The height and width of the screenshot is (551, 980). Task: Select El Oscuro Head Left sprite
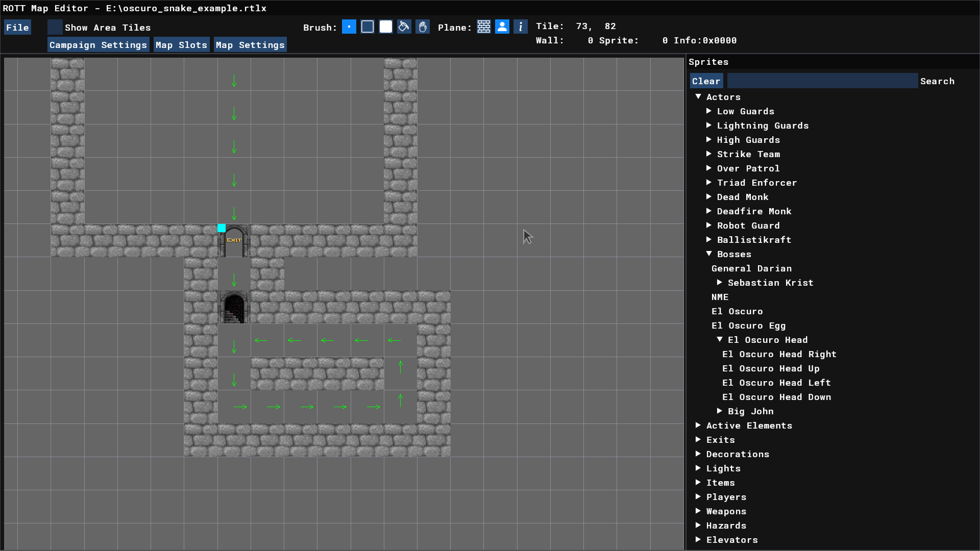776,383
